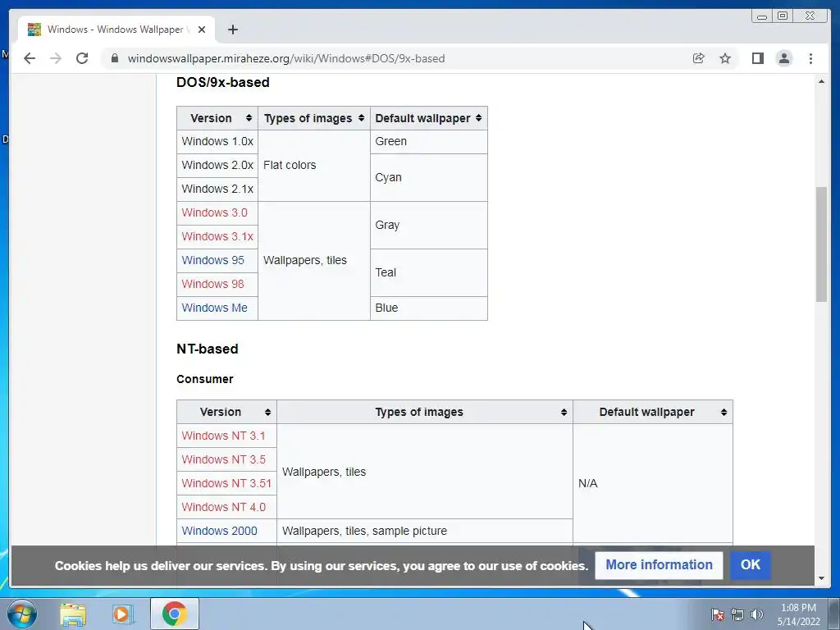The width and height of the screenshot is (840, 630).
Task: Click the page scroll down arrow
Action: tap(821, 578)
